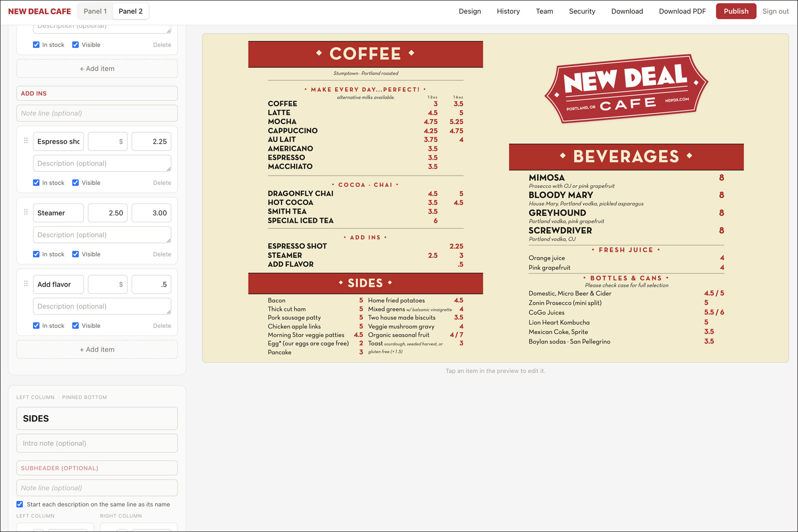Click 'Lion Heart Kombucha' in the preview
This screenshot has width=798, height=532.
click(559, 323)
